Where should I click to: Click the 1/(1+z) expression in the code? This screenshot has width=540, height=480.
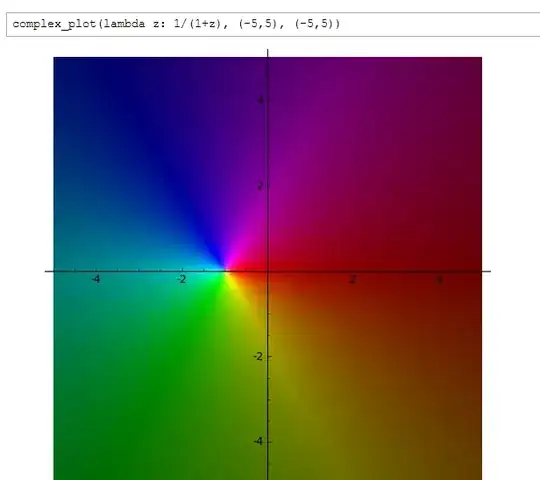[x=197, y=24]
